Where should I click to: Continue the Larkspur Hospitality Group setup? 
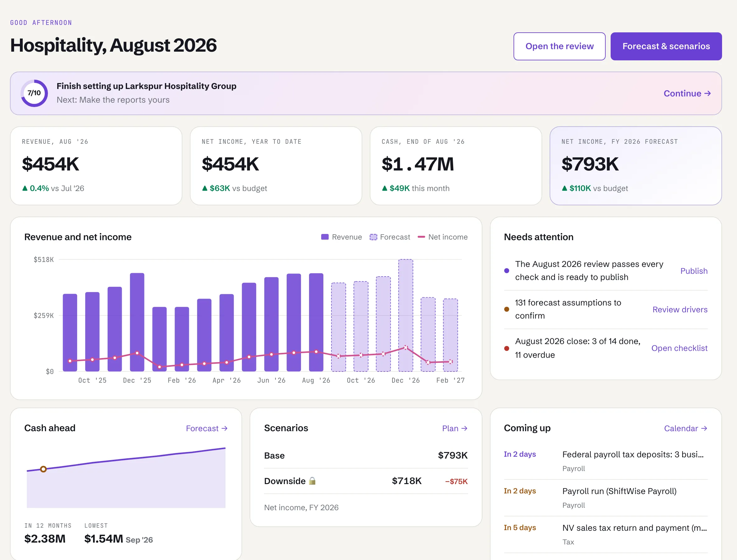(x=687, y=93)
